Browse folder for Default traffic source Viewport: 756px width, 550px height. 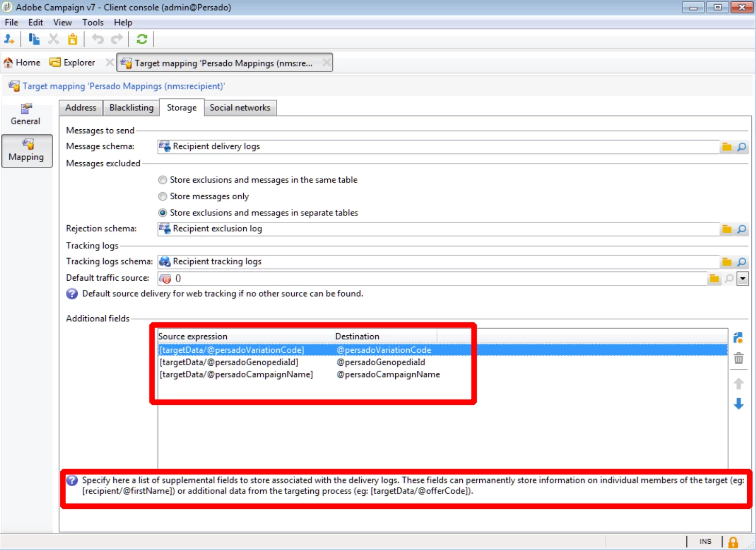714,279
